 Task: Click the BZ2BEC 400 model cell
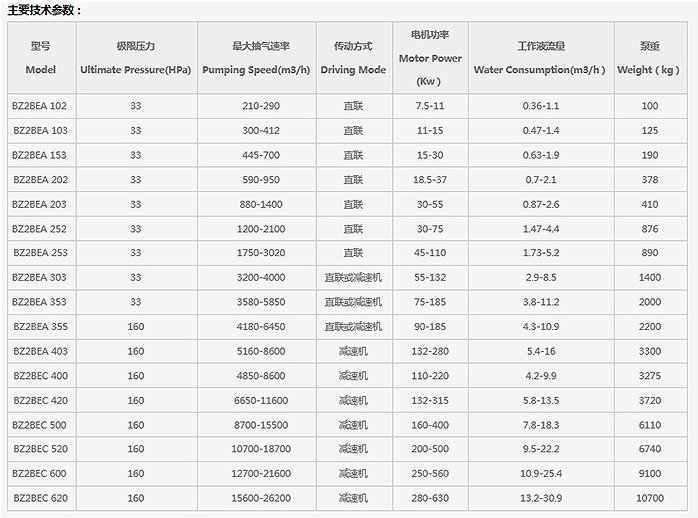(x=40, y=375)
